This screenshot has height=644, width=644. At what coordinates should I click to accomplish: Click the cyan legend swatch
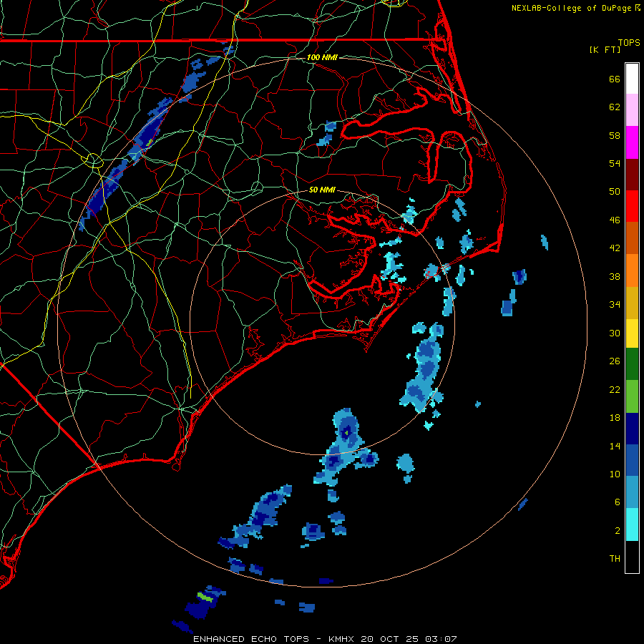(632, 525)
